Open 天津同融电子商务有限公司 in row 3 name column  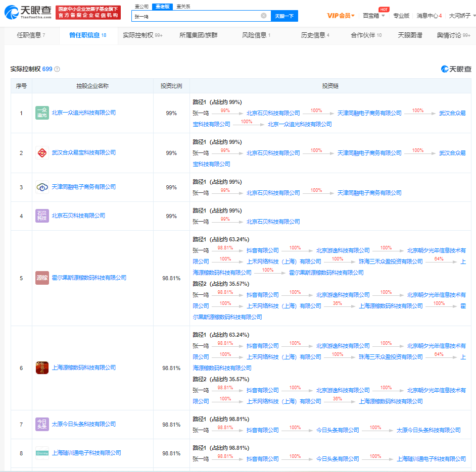point(84,187)
